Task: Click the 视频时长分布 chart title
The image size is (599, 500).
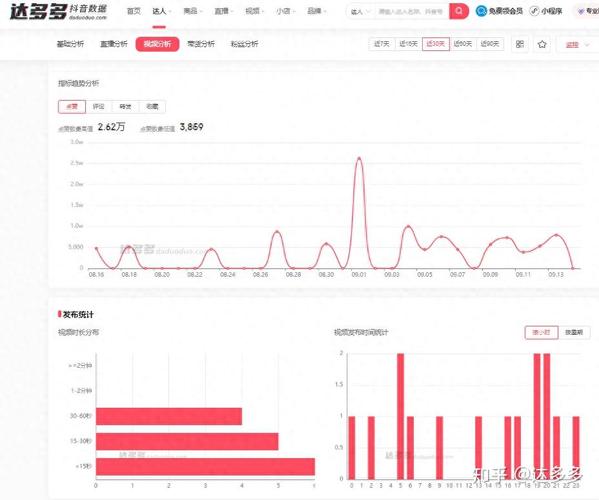Action: click(78, 332)
